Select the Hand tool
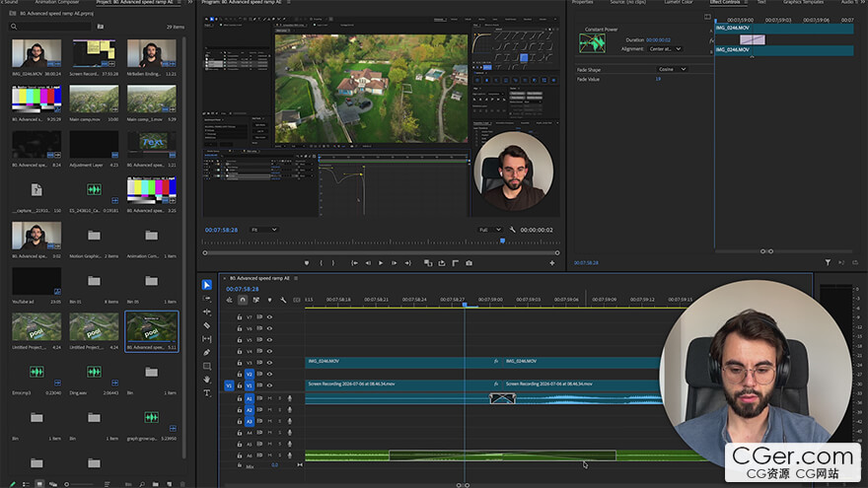The image size is (868, 488). pyautogui.click(x=207, y=379)
